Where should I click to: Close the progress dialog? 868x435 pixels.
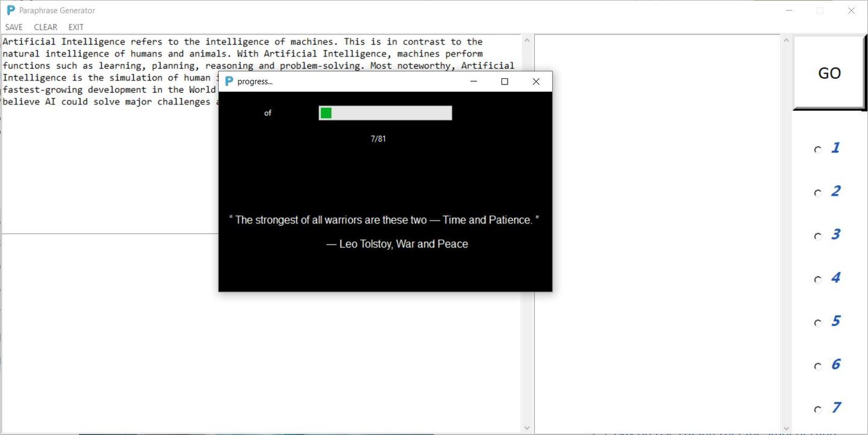click(536, 81)
